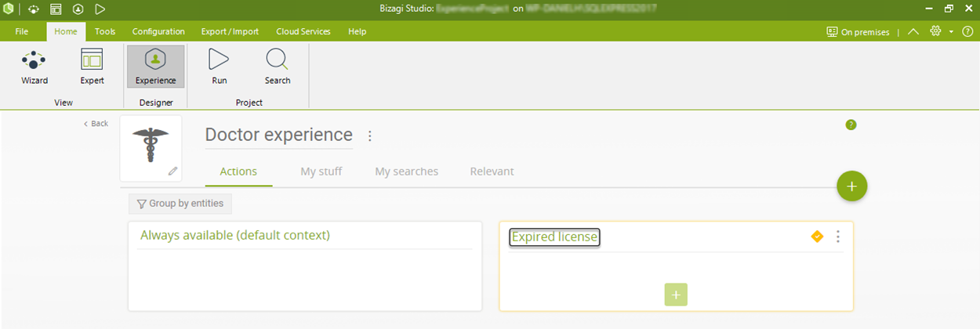Click the Always available (default context) title
The height and width of the screenshot is (329, 980).
pos(235,235)
